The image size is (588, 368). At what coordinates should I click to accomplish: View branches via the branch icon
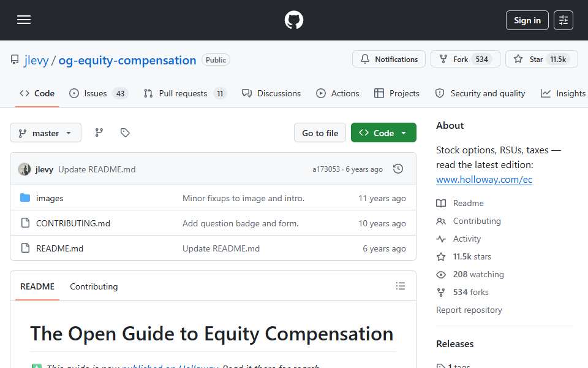point(99,132)
